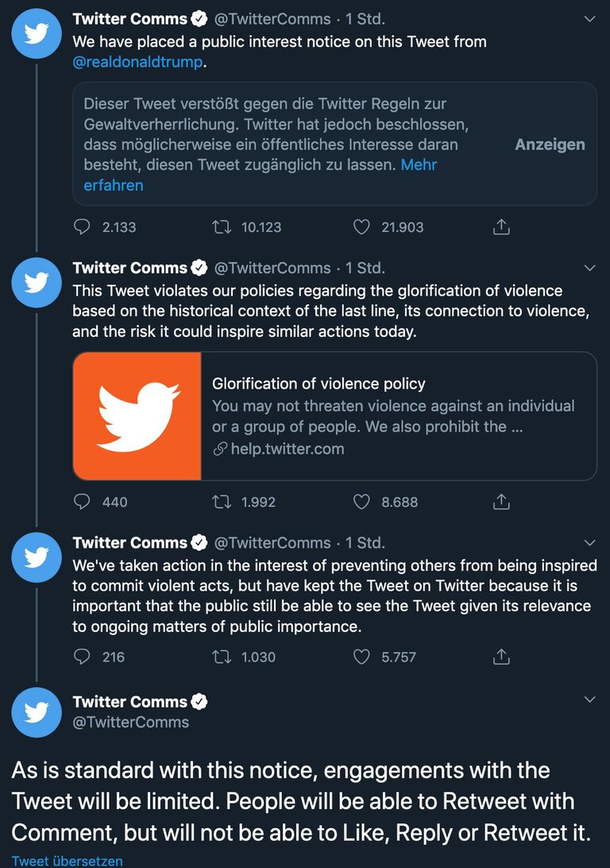This screenshot has width=610, height=868.
Task: Open the orange Twitter bird policy thumbnail
Action: pyautogui.click(x=137, y=417)
